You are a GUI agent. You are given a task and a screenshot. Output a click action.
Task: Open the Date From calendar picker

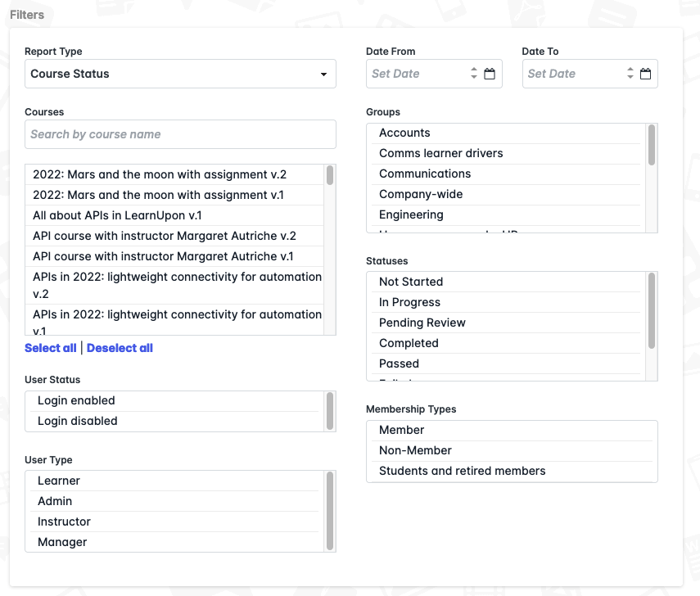[x=490, y=74]
